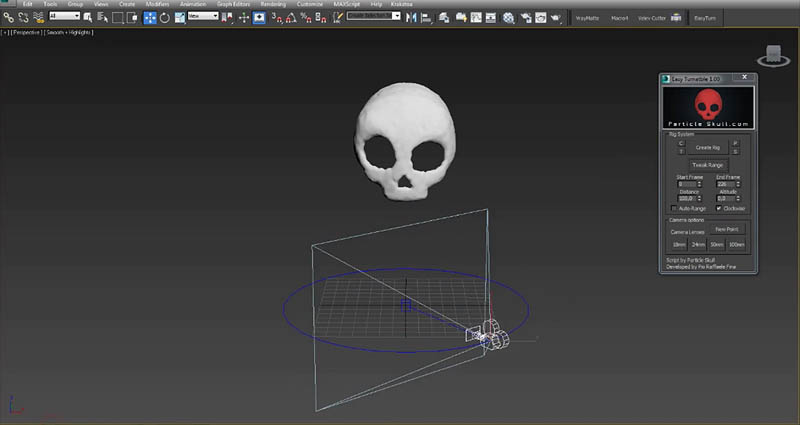Click the Tweak Range button
Viewport: 800px width, 425px height.
pos(707,164)
